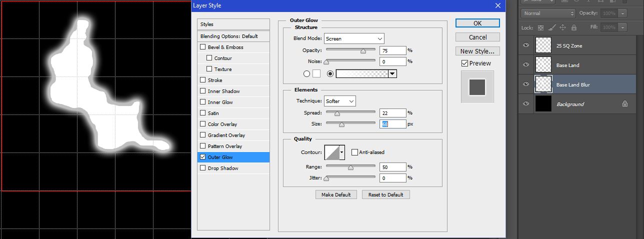Uncheck the Outer Glow checkbox
The height and width of the screenshot is (239, 644).
[203, 157]
